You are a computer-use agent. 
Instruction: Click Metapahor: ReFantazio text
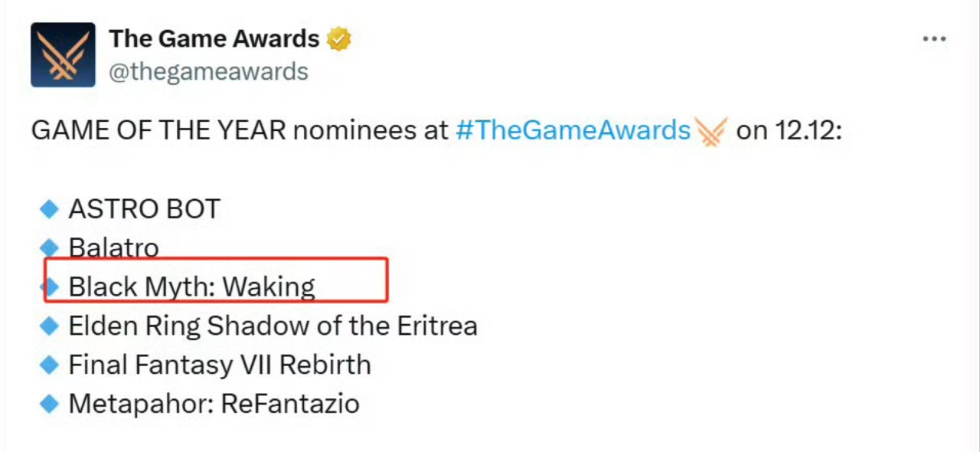[x=214, y=404]
